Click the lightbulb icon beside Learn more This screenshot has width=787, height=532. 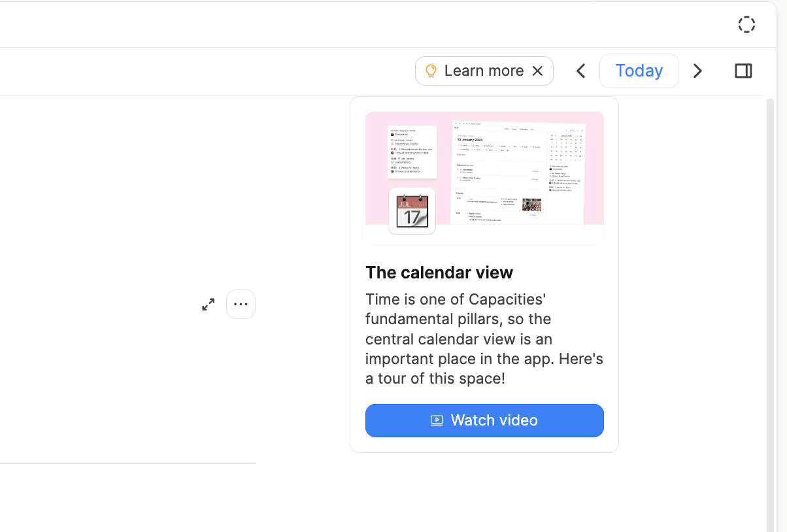coord(431,71)
